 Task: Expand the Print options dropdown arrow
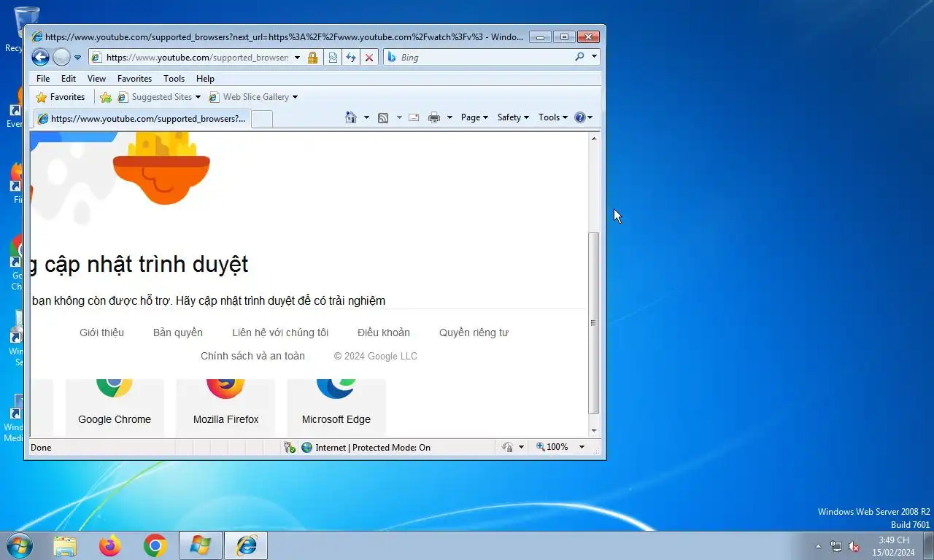[449, 117]
